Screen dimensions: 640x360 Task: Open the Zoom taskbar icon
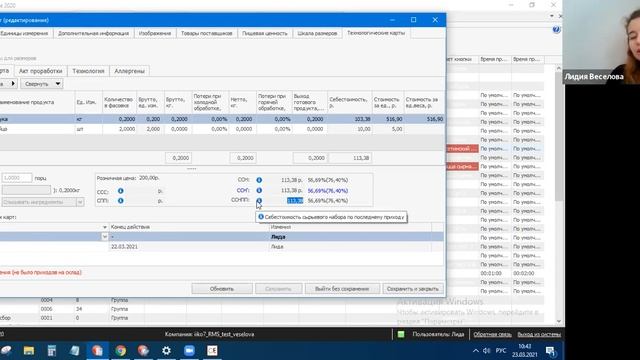click(189, 351)
